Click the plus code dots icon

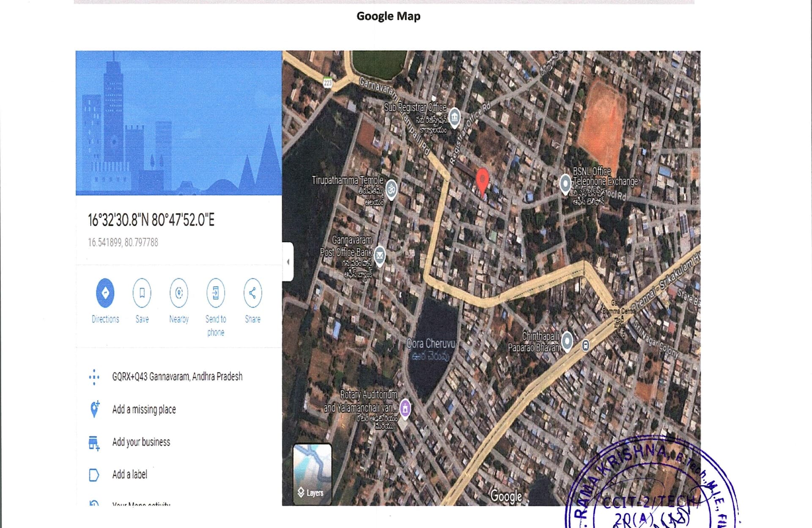click(x=94, y=377)
